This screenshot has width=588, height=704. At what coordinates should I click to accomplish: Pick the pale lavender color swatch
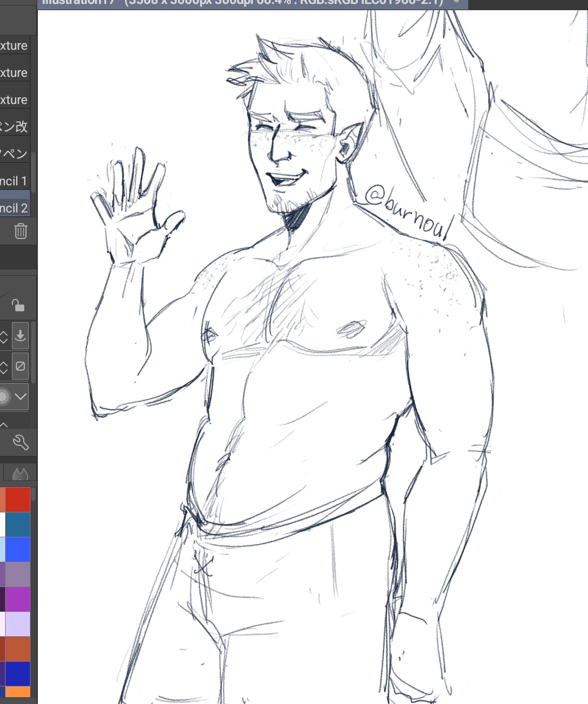[18, 624]
